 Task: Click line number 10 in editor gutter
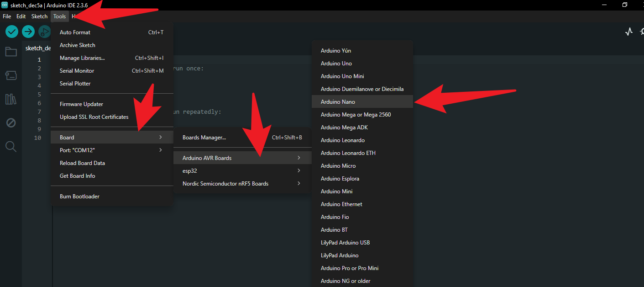pyautogui.click(x=38, y=138)
